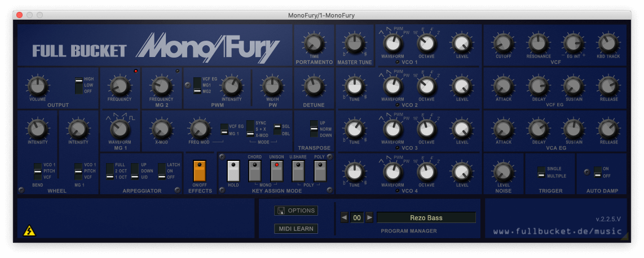Toggle the SGL/DBL switch

(x=277, y=129)
